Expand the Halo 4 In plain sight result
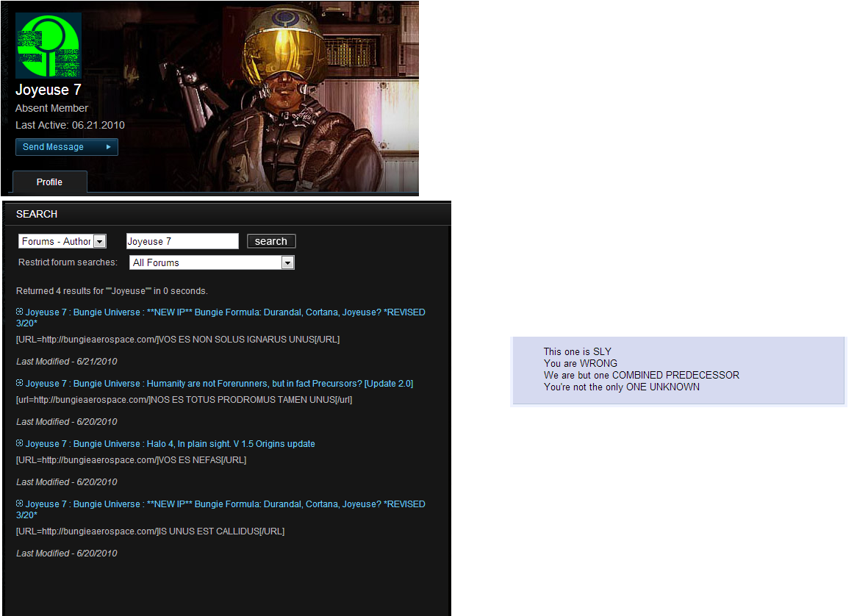 click(19, 443)
